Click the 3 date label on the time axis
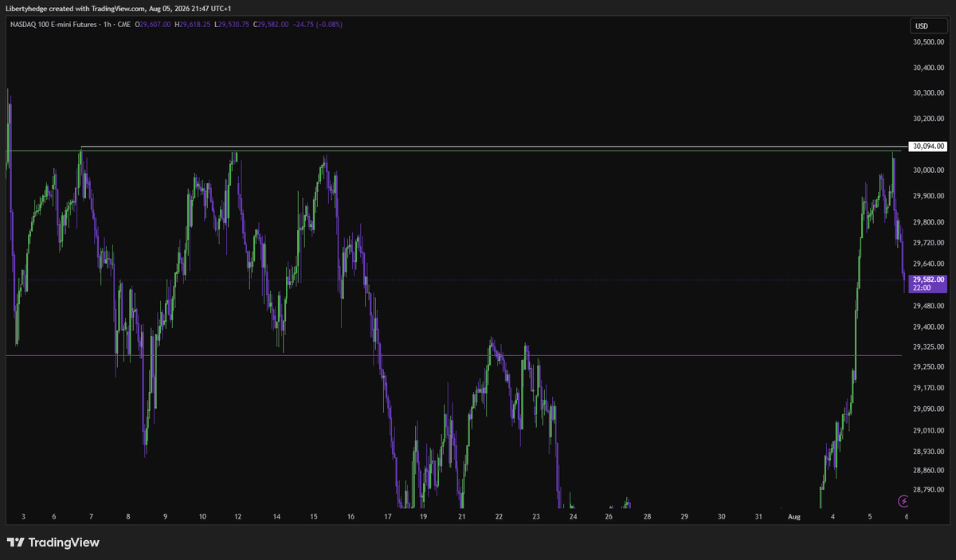The image size is (956, 560). pyautogui.click(x=23, y=517)
